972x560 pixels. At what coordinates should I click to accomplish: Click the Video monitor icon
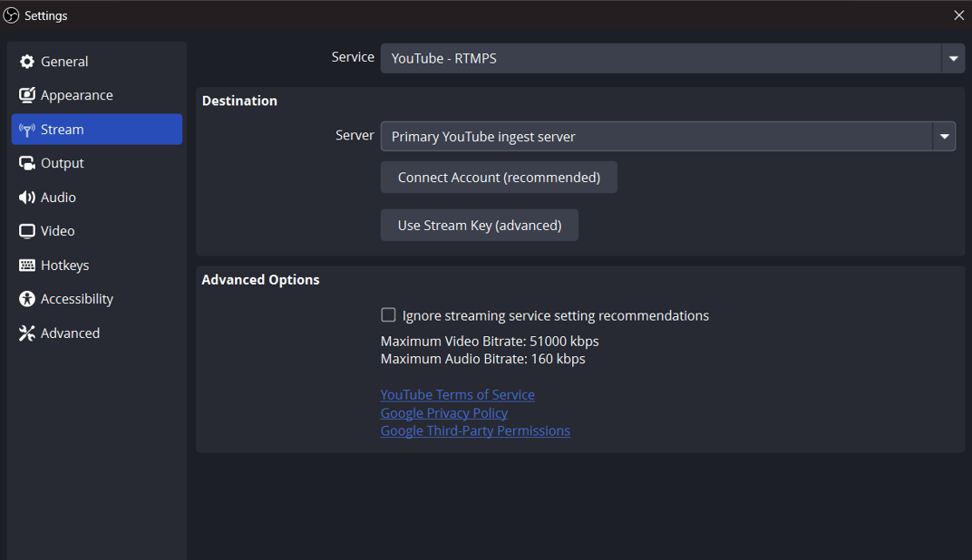[x=26, y=230]
